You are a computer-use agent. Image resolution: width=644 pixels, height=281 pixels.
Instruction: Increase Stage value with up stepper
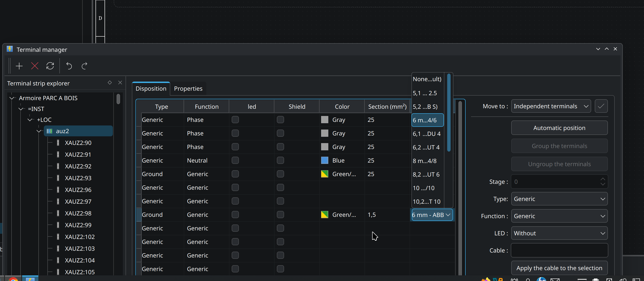click(603, 179)
